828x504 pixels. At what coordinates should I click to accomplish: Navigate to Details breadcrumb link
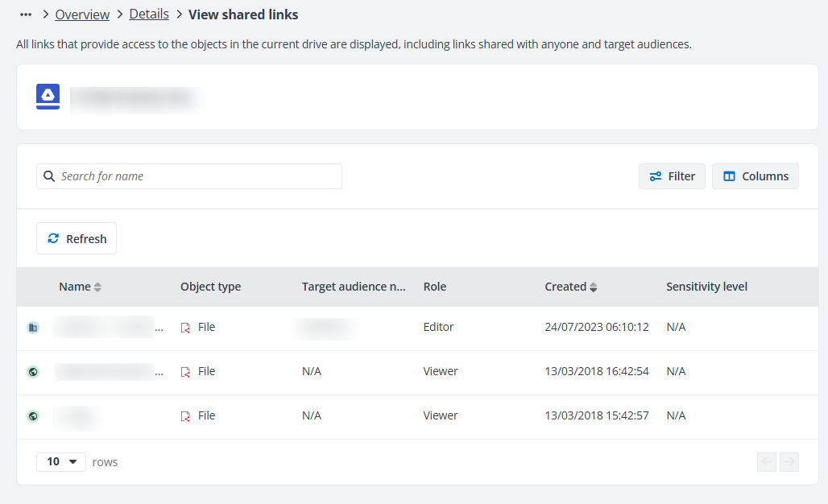(149, 14)
